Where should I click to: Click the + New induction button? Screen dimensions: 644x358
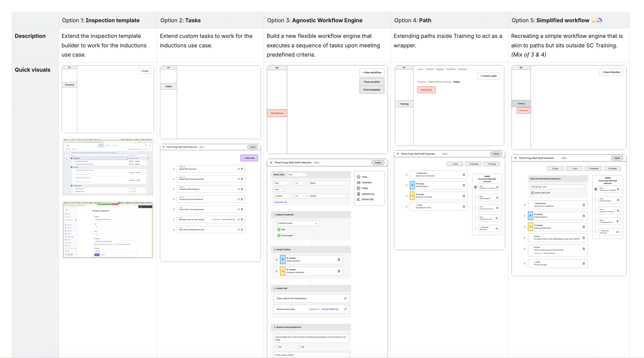611,72
